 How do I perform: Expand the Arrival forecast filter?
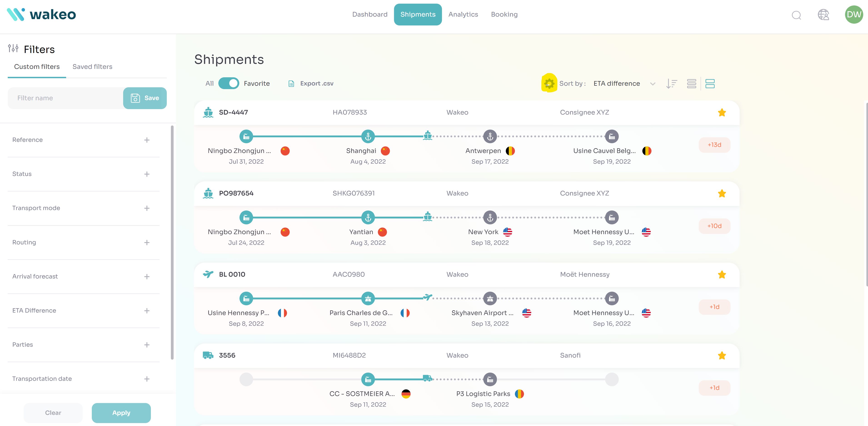pyautogui.click(x=147, y=277)
